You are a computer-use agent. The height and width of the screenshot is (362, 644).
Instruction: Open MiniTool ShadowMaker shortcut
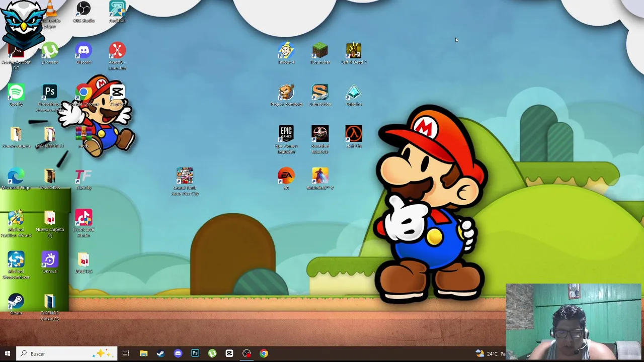coord(16,265)
